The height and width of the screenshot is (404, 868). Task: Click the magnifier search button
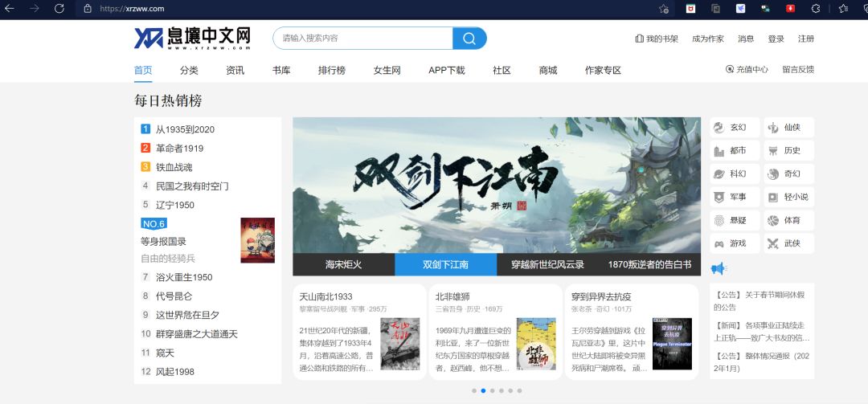click(469, 39)
